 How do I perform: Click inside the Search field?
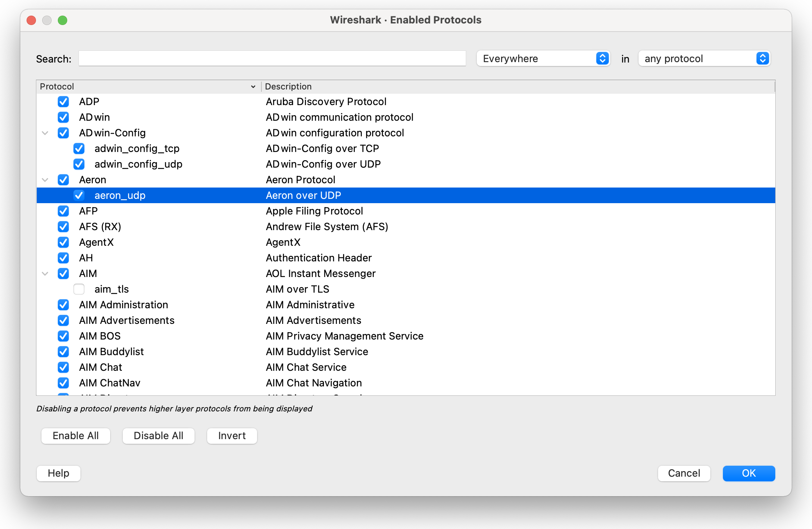coord(272,59)
